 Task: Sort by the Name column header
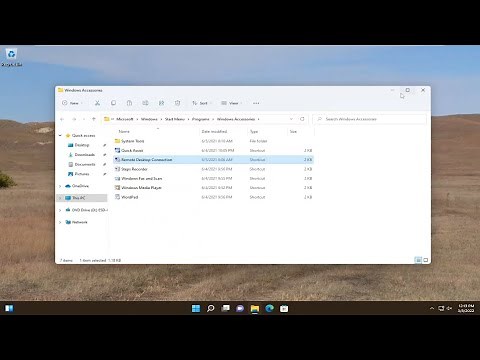click(124, 131)
